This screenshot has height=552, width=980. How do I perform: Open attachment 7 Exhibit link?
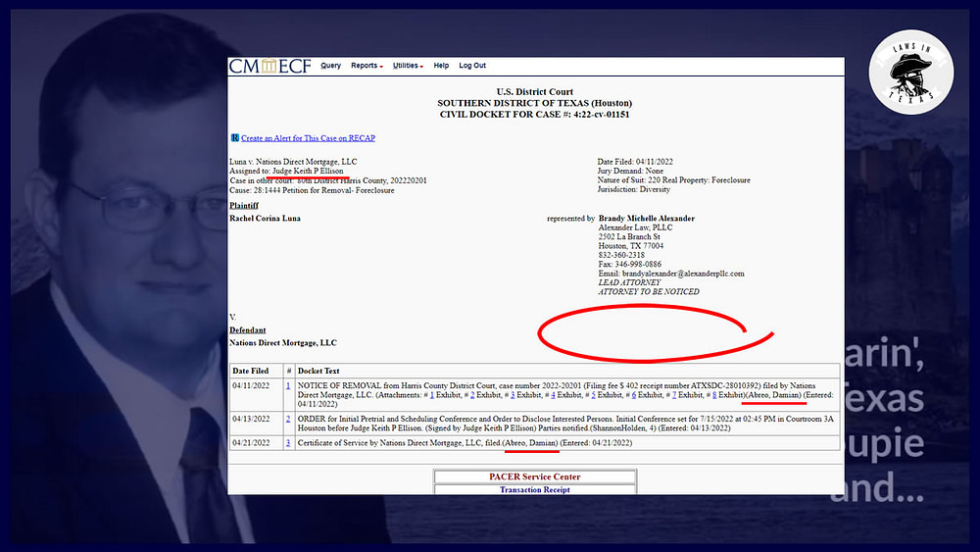point(674,395)
